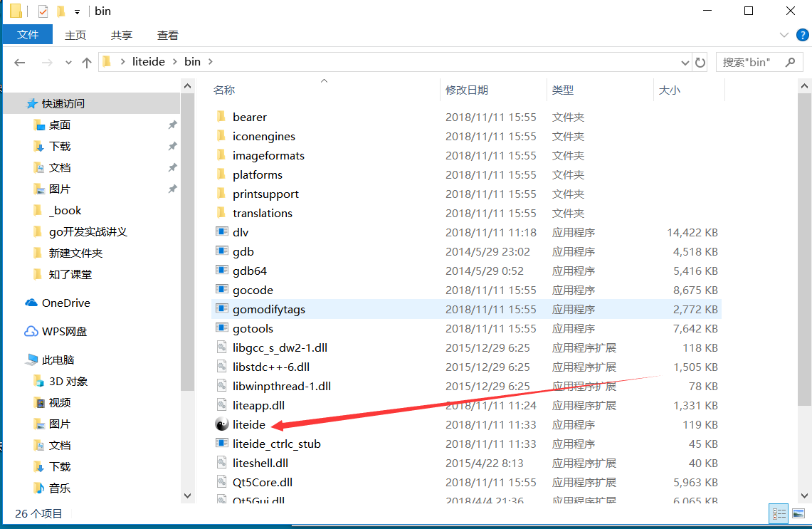Click the OneDrive cloud icon in sidebar
Screen dimensions: 812x529
click(x=31, y=303)
